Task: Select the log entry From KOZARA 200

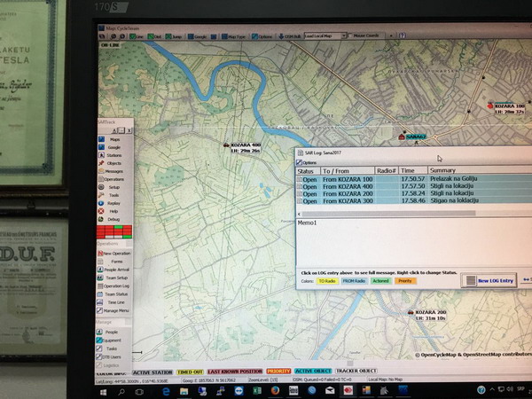Action: coord(414,193)
